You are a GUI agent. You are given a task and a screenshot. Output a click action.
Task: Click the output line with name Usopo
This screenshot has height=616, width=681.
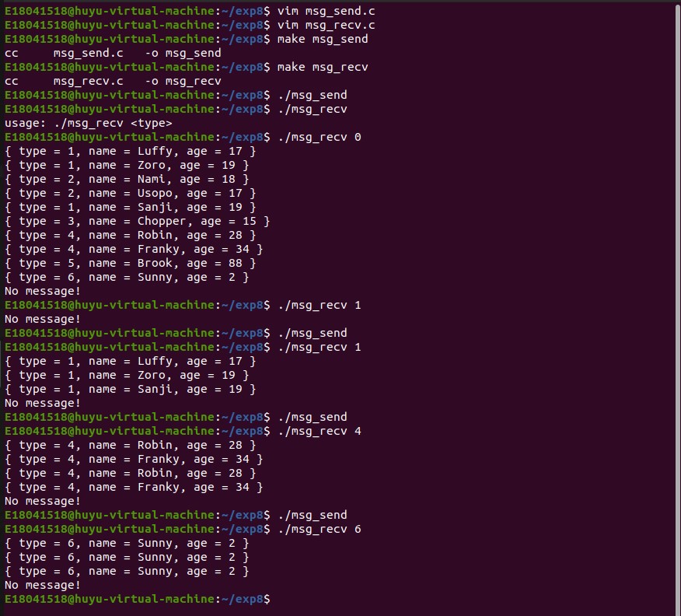131,193
